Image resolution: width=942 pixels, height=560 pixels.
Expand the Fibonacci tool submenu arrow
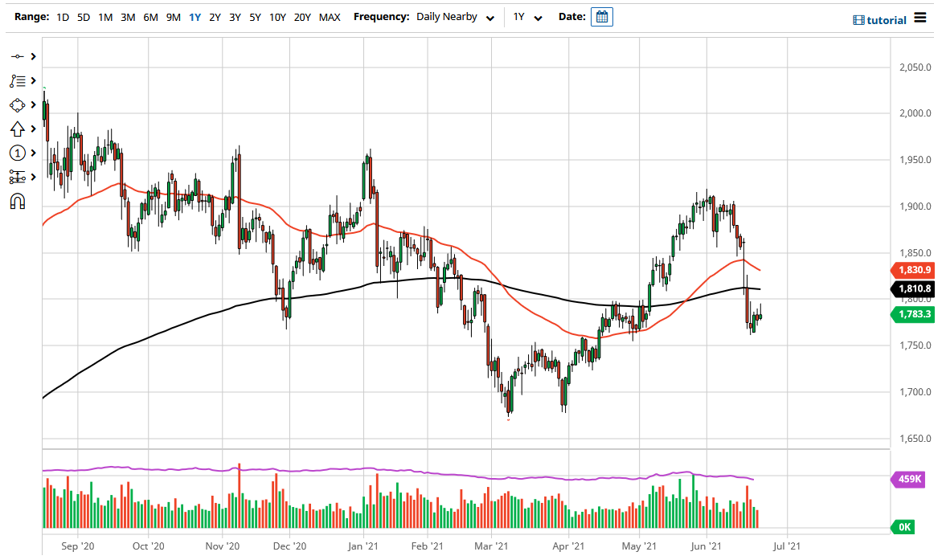click(34, 80)
